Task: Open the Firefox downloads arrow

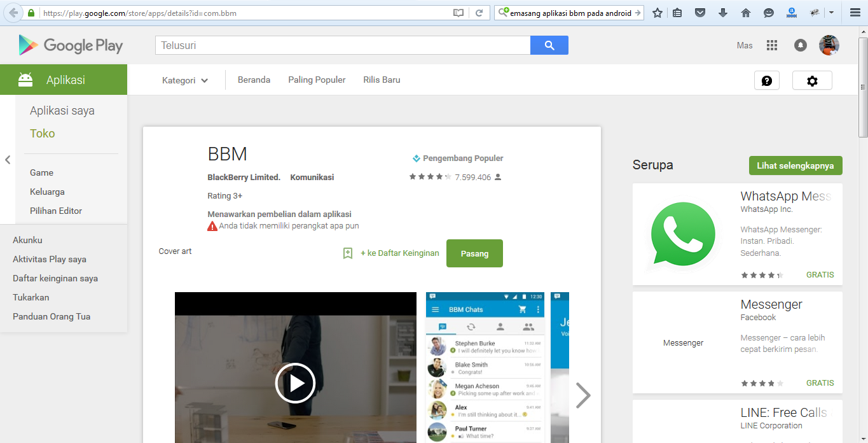Action: click(x=723, y=13)
